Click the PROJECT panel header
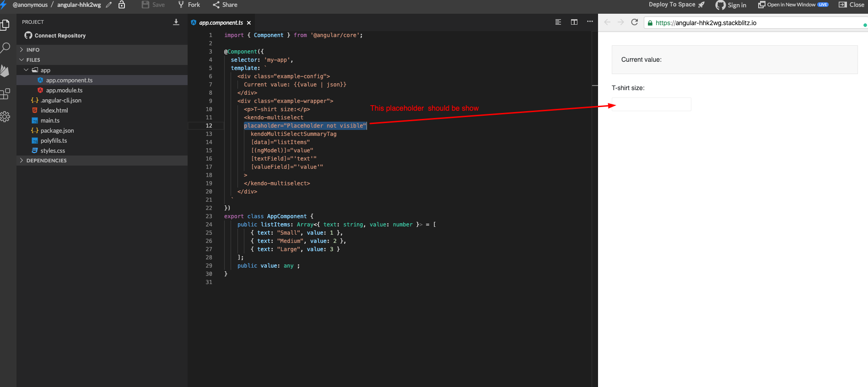The width and height of the screenshot is (868, 387). point(33,22)
